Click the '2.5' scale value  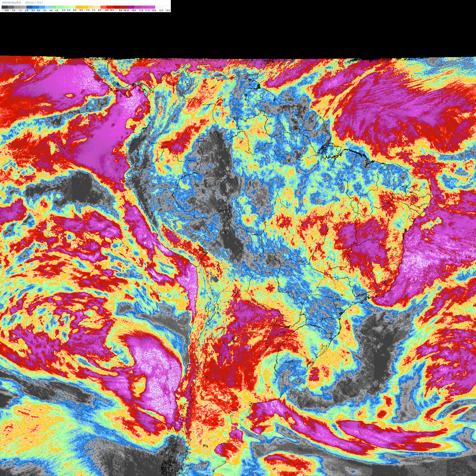[x=33, y=10]
